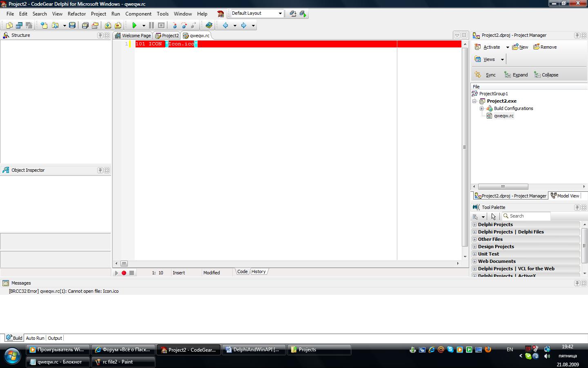
Task: Toggle the Messages panel pin
Action: click(x=577, y=283)
